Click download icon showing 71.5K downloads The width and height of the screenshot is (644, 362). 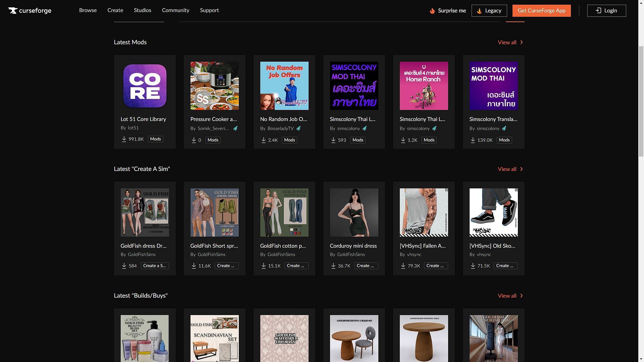pyautogui.click(x=473, y=266)
